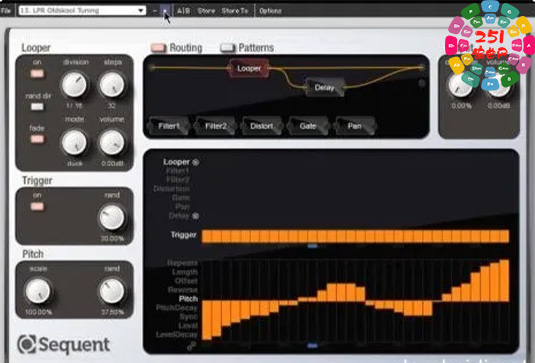This screenshot has height=363, width=535.
Task: Click the icon beside Looper in list
Action: click(196, 162)
